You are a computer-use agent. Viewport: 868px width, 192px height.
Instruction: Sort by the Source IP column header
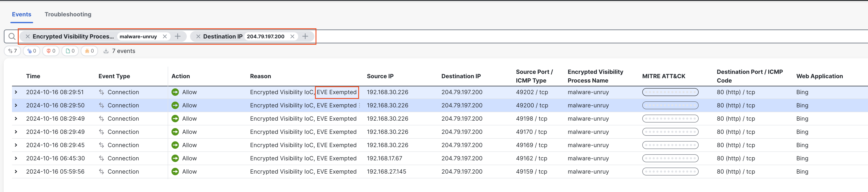[380, 76]
